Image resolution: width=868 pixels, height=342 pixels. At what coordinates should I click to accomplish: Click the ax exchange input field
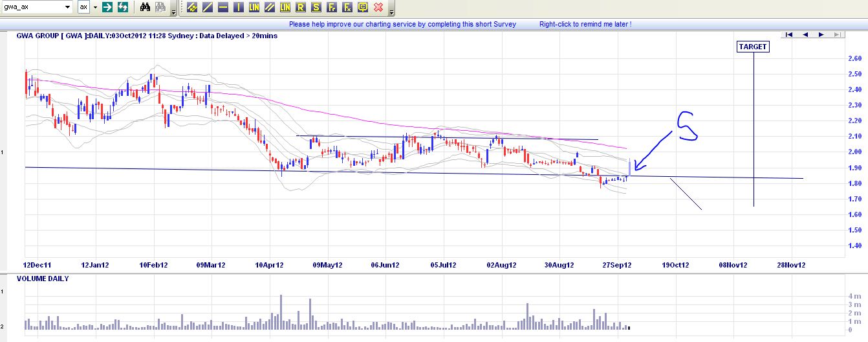(83, 7)
